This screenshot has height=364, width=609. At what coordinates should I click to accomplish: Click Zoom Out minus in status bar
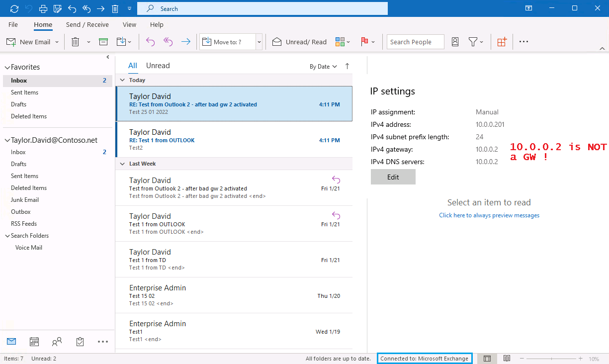point(522,359)
